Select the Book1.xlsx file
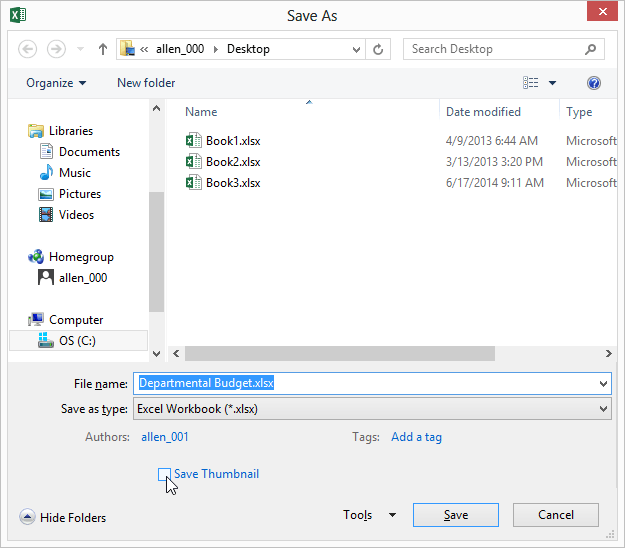 point(233,141)
